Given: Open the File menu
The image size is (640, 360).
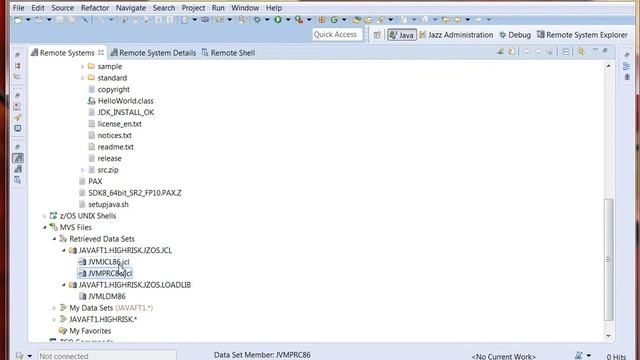Looking at the screenshot, I should tap(18, 8).
